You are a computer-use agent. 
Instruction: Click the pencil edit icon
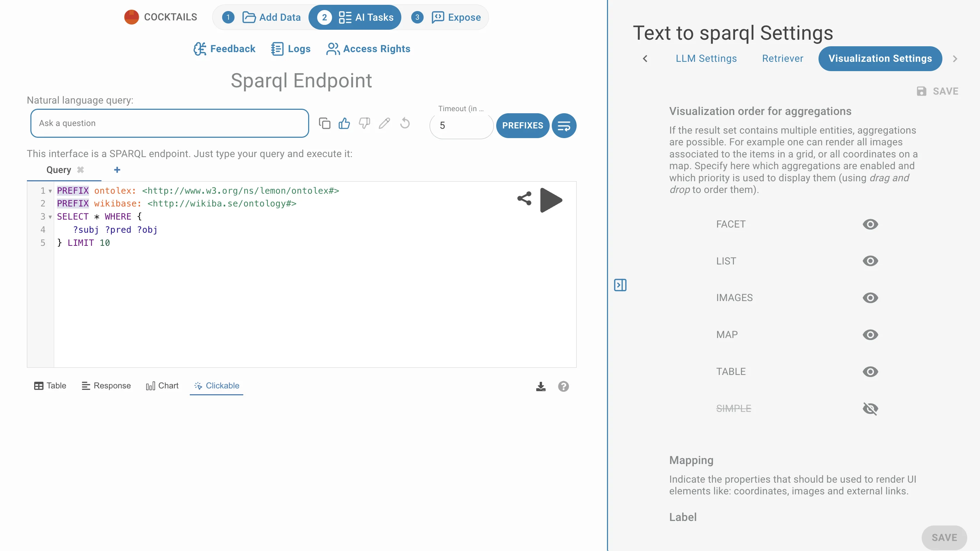coord(384,123)
